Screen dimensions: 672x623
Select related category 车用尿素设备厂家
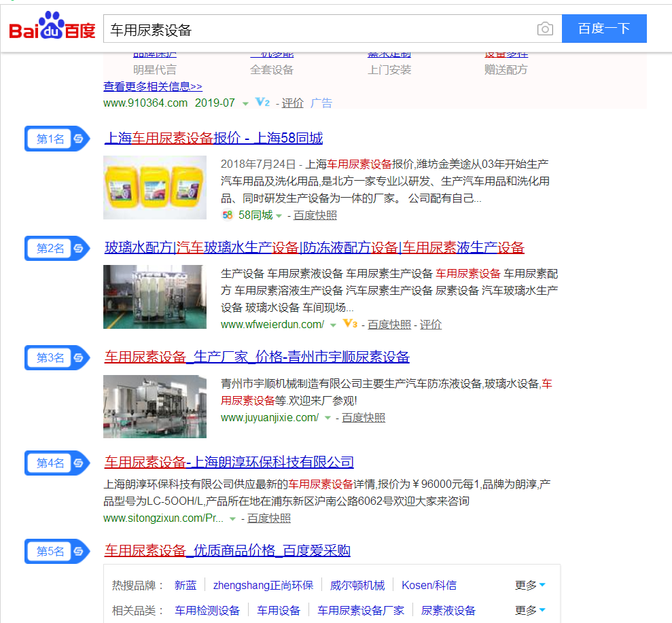coord(360,611)
